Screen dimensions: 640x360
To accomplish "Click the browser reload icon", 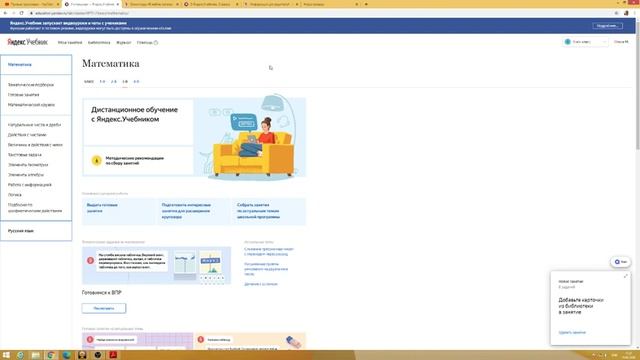I will point(21,13).
